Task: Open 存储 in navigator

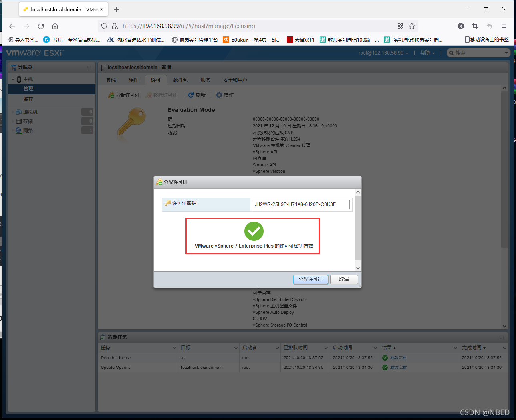Action: (28, 121)
